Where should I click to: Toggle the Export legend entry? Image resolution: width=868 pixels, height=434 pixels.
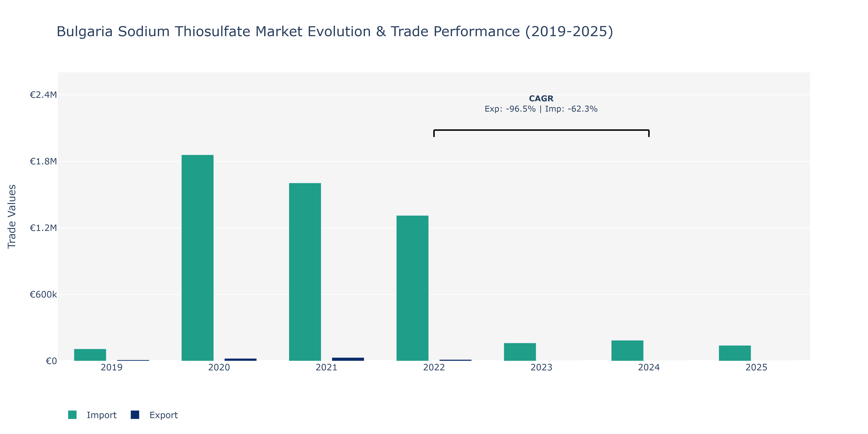pyautogui.click(x=154, y=415)
